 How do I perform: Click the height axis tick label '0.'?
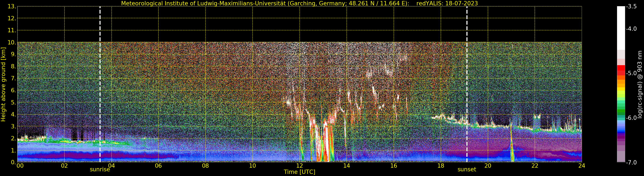click(13, 162)
